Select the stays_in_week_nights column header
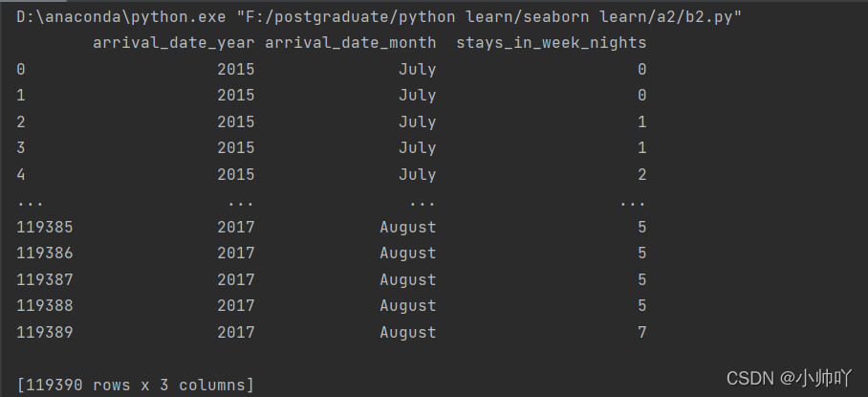The image size is (868, 397). pos(552,43)
